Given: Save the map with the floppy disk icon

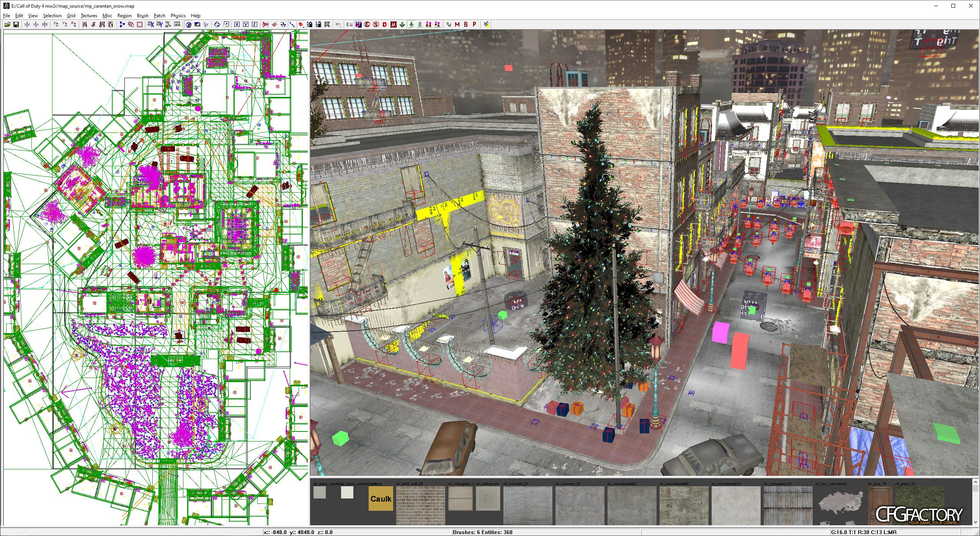Looking at the screenshot, I should coord(16,25).
